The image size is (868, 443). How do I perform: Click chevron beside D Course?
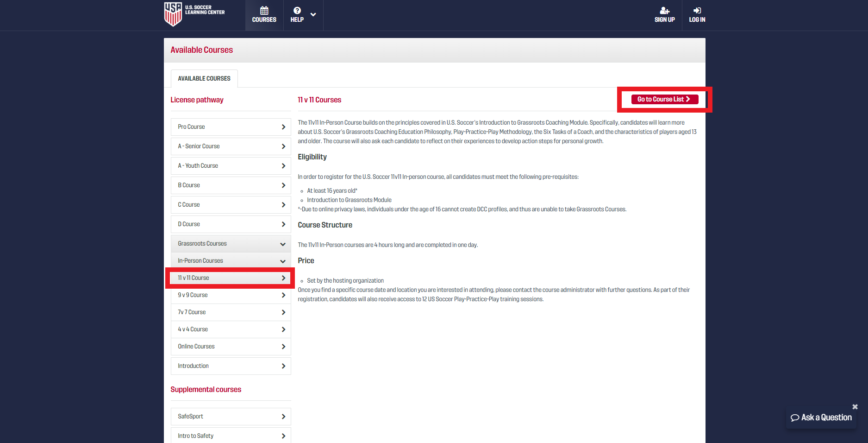pyautogui.click(x=283, y=224)
